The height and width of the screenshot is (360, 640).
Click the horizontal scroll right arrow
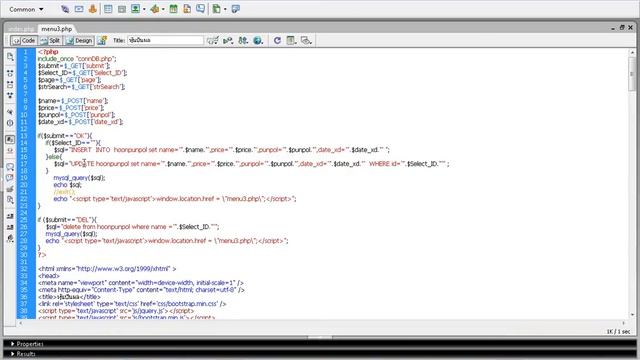coord(623,323)
